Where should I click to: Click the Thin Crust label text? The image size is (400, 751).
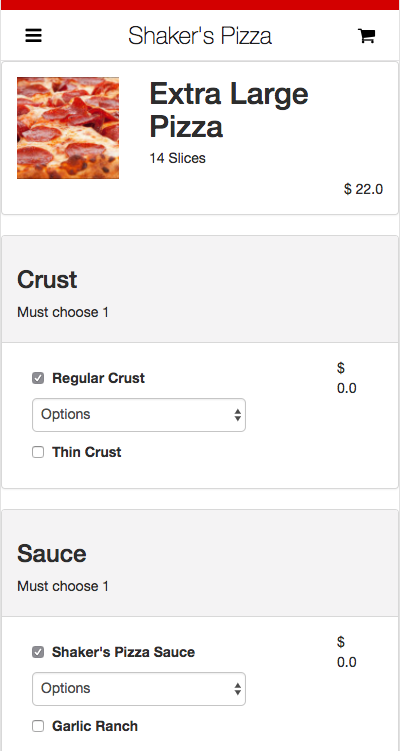pos(87,452)
